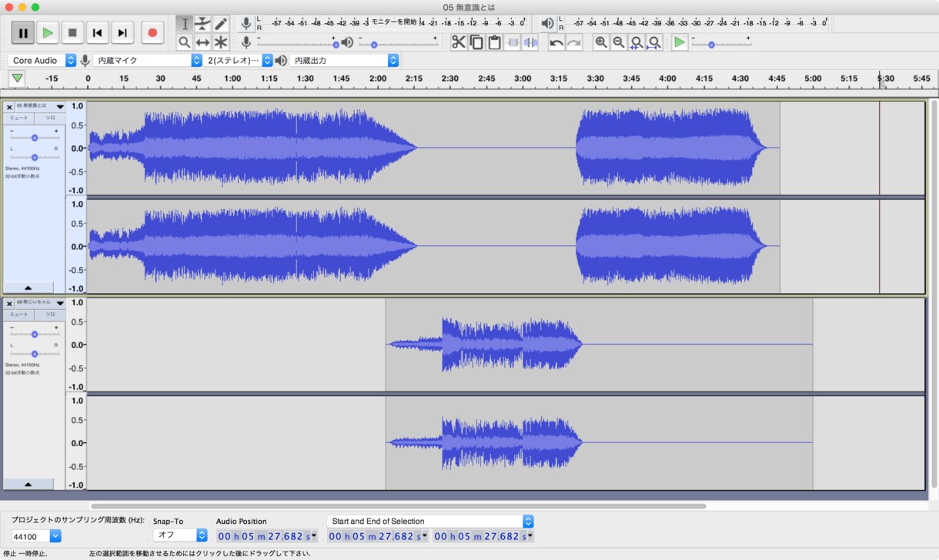The width and height of the screenshot is (939, 560).
Task: Toggle the ミュート button on first track
Action: 19,118
